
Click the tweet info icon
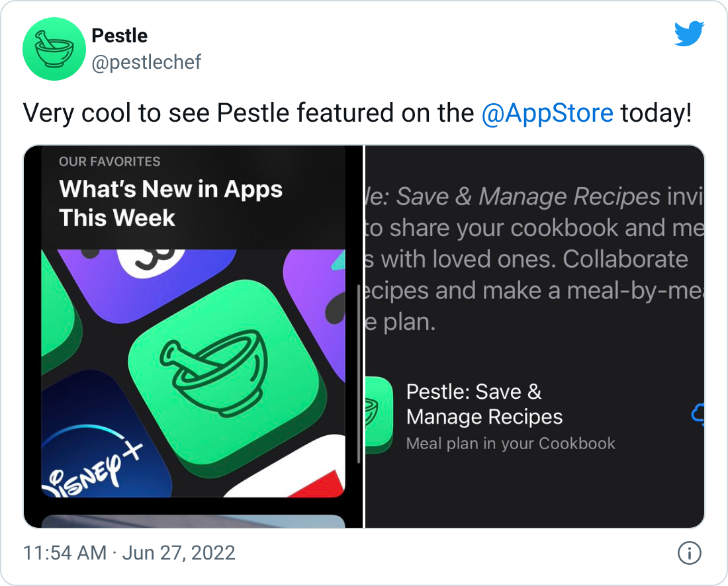tap(690, 553)
